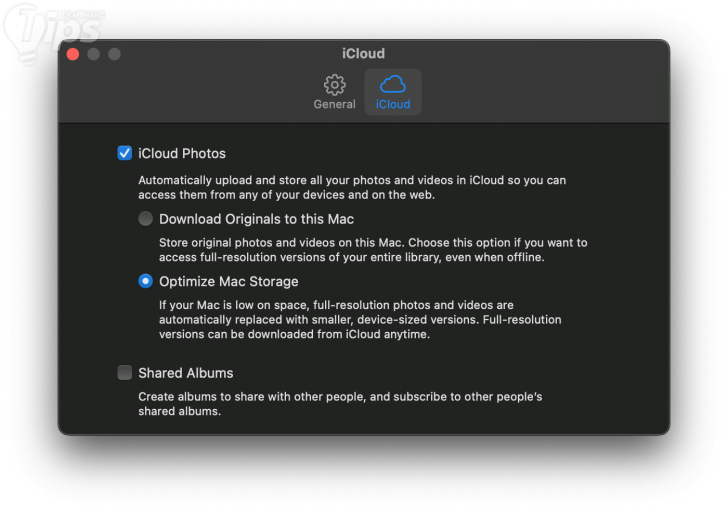Select the Optimize Mac Storage radio button
Viewport: 728px width, 512px height.
145,281
